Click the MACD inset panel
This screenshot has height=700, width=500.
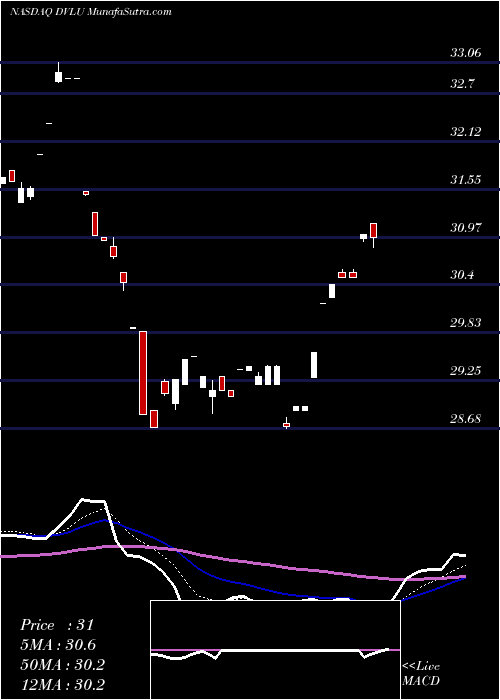[275, 650]
